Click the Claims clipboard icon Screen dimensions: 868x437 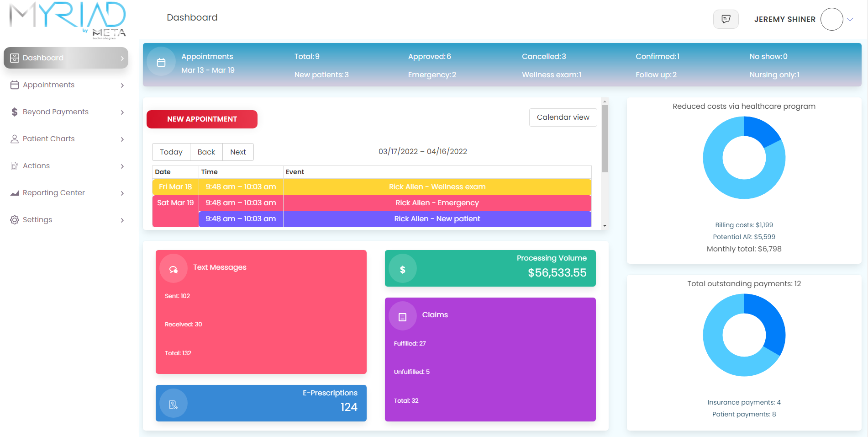tap(402, 315)
